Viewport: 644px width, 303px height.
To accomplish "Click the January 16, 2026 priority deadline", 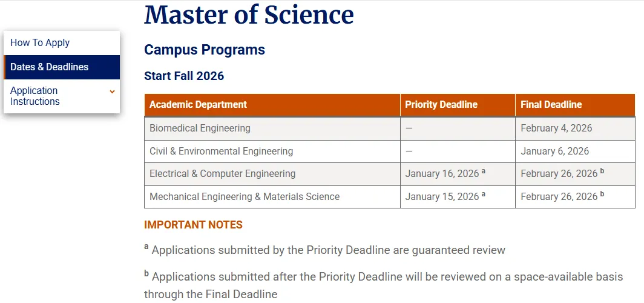I will click(x=442, y=174).
